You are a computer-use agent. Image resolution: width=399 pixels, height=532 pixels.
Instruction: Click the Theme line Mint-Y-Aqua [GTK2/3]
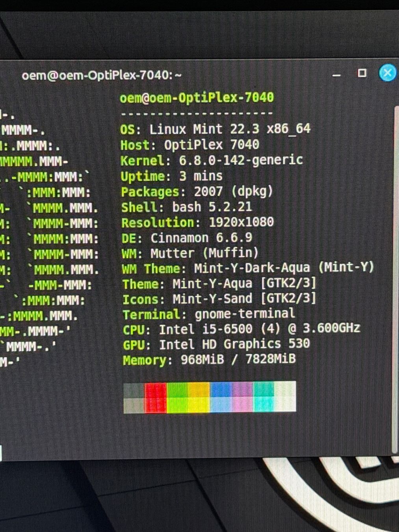coord(219,283)
